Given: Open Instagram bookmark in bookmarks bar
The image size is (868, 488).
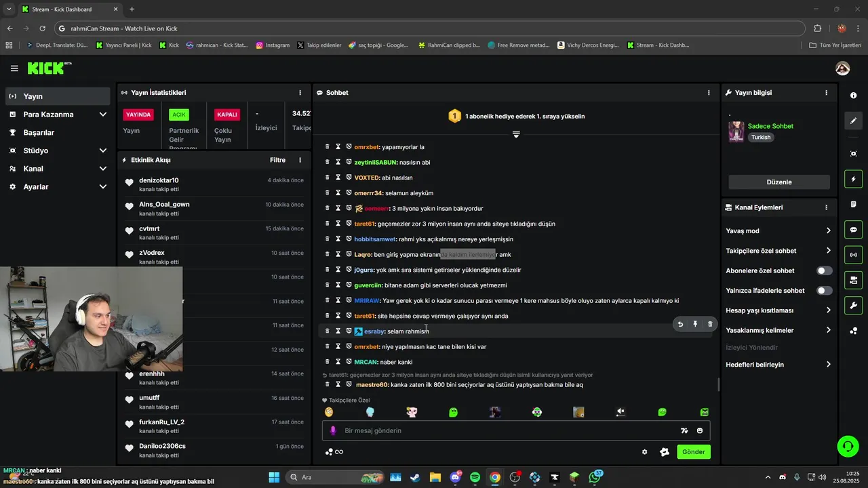Looking at the screenshot, I should (x=273, y=45).
